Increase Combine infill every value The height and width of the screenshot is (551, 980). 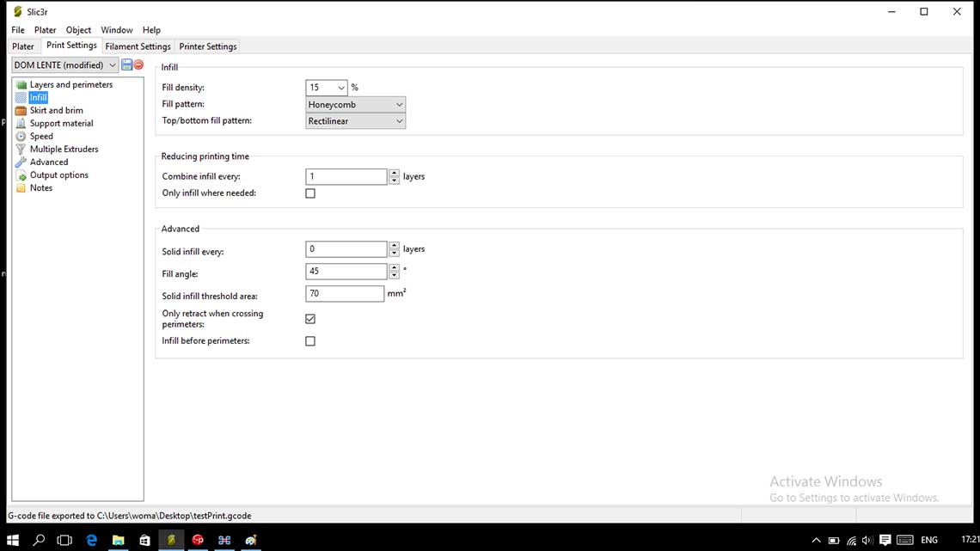pos(394,173)
